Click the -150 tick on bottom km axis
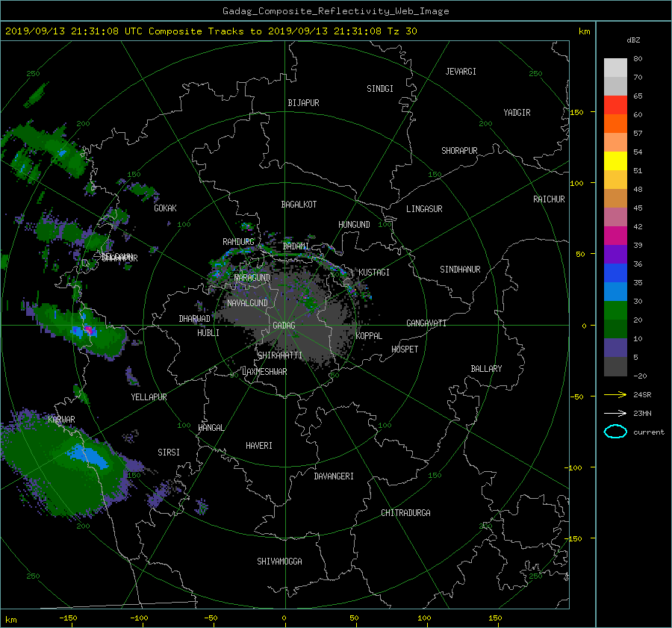The width and height of the screenshot is (672, 628). (68, 618)
